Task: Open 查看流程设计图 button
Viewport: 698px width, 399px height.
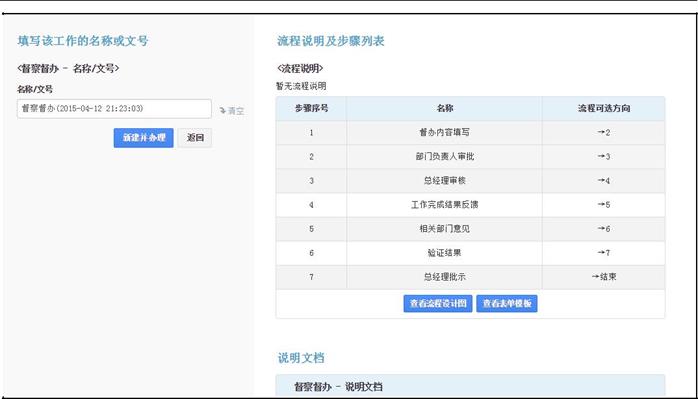Action: pyautogui.click(x=438, y=304)
